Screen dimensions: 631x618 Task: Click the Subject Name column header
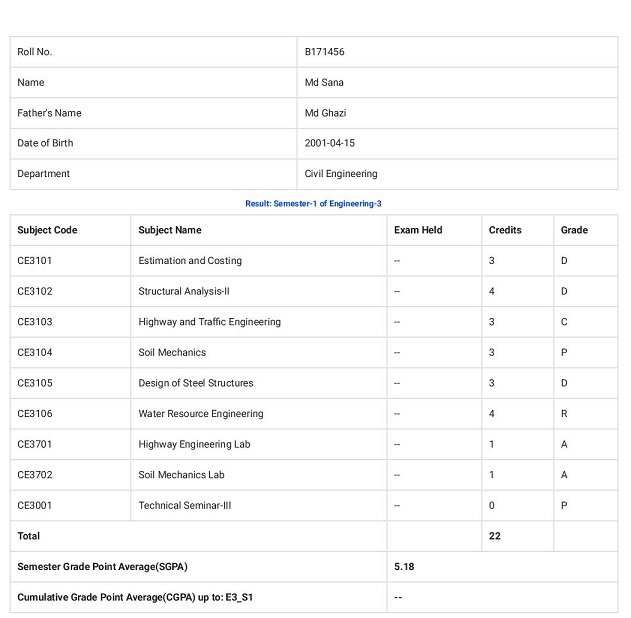tap(170, 230)
